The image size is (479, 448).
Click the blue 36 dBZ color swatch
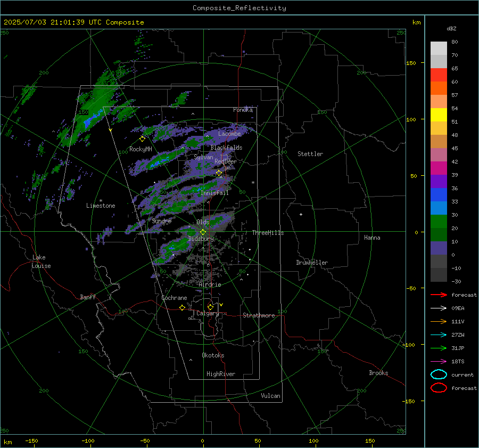tap(439, 194)
